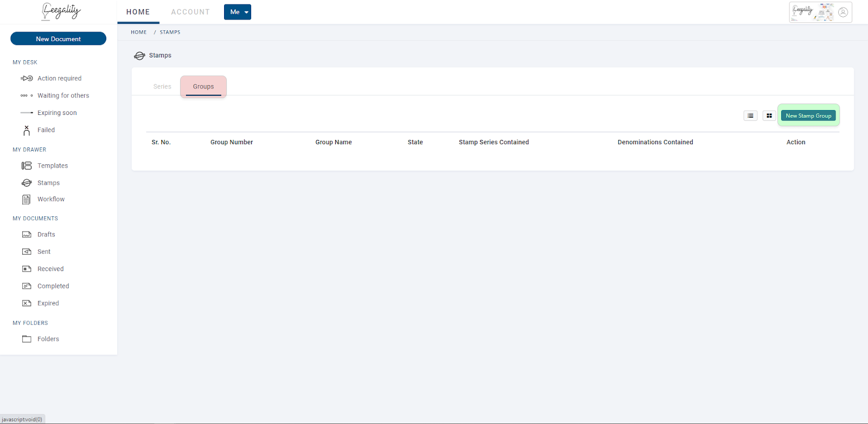Screen dimensions: 868x424
Task: Open Expired documents
Action: [x=48, y=304]
